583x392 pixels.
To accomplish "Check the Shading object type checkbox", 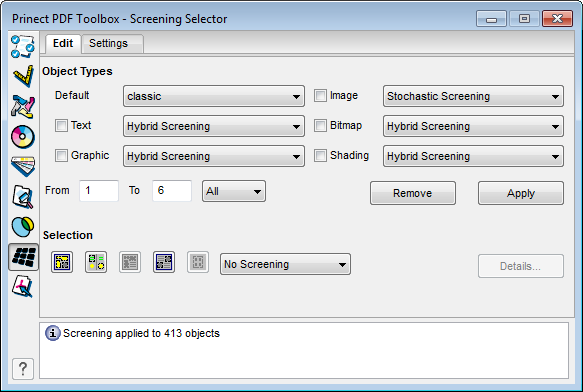I will pyautogui.click(x=320, y=155).
